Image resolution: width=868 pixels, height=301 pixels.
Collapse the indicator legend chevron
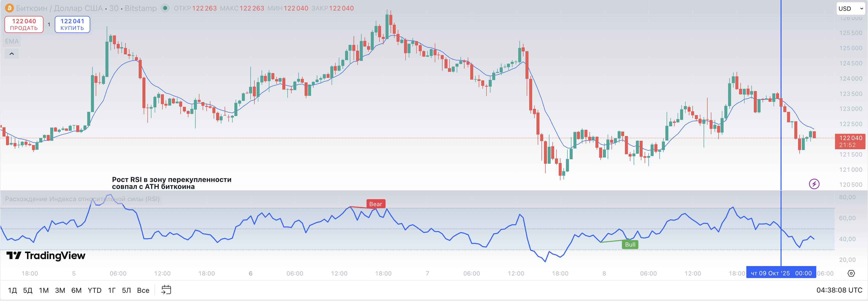pyautogui.click(x=12, y=54)
